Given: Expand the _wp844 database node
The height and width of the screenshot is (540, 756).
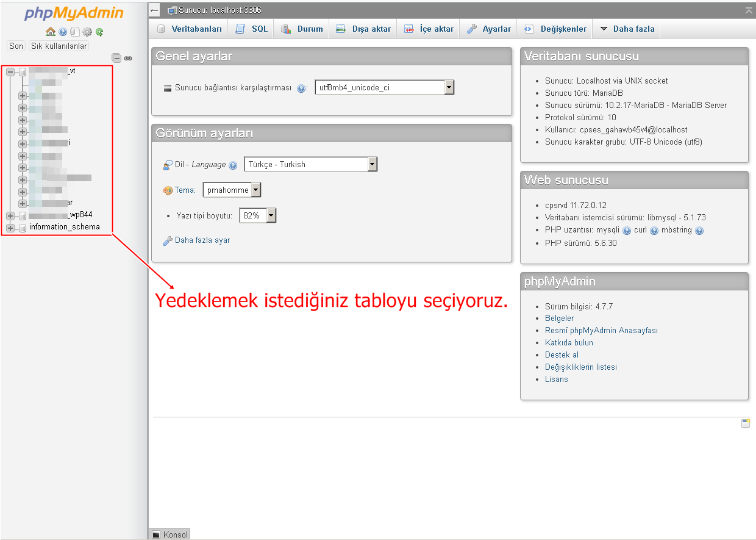Looking at the screenshot, I should click(x=10, y=215).
